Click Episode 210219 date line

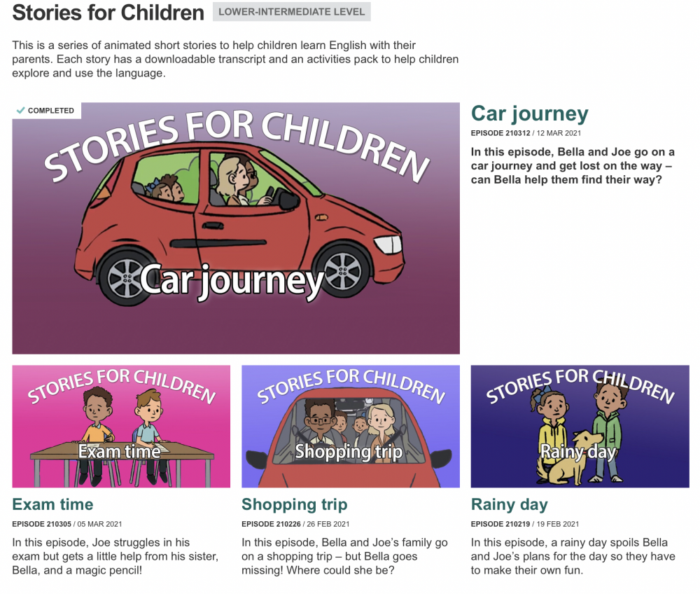point(524,524)
